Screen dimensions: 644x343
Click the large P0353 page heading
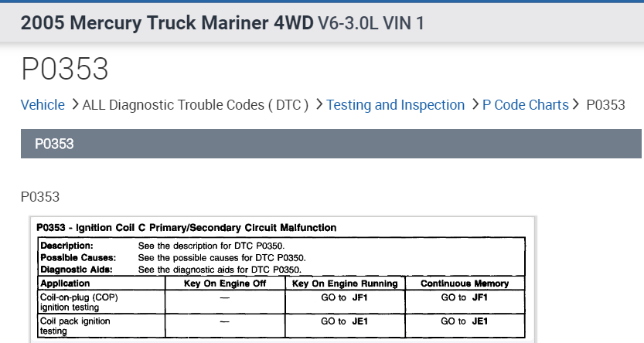[x=65, y=70]
